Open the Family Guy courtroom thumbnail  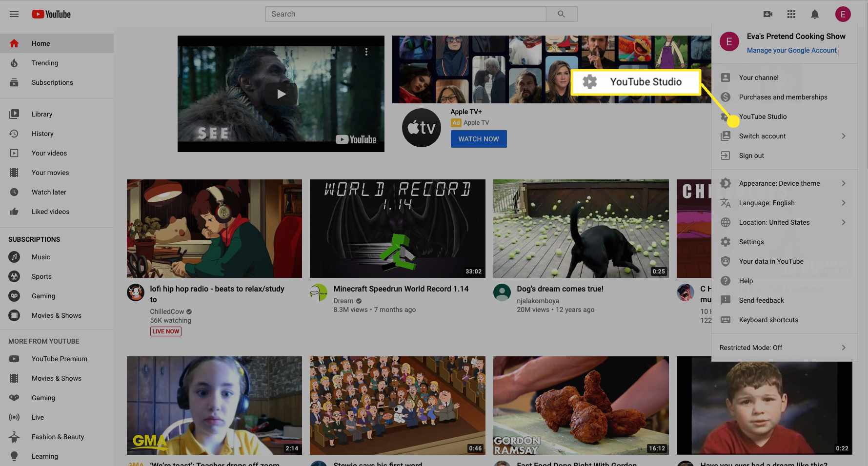pos(397,406)
